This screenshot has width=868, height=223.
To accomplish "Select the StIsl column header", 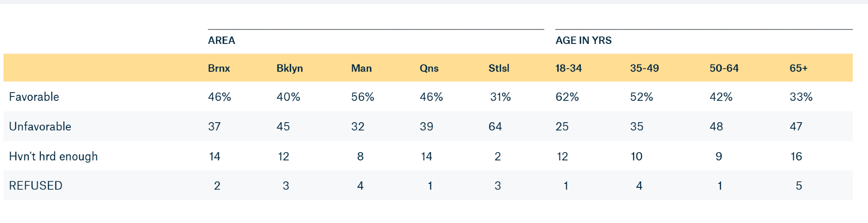I will [x=499, y=68].
